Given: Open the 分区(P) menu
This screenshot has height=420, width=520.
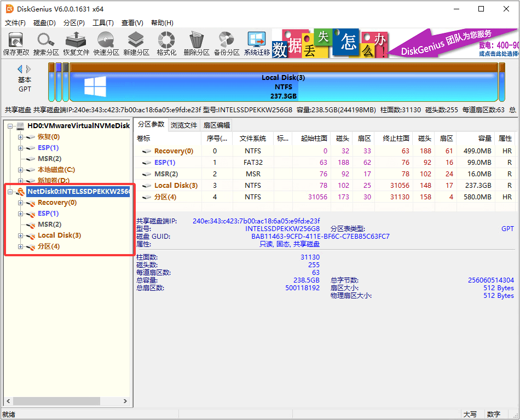Looking at the screenshot, I should pos(74,23).
